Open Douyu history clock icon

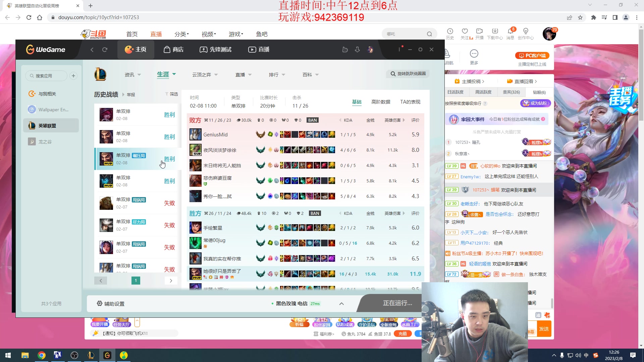click(x=450, y=31)
